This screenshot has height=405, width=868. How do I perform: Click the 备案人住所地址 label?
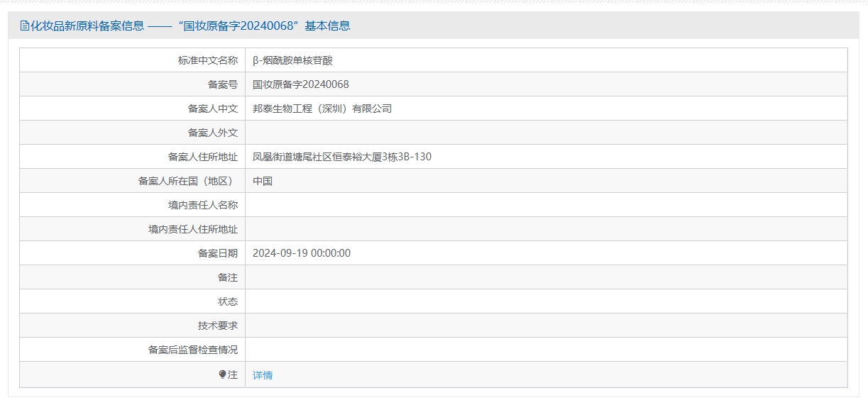click(203, 157)
